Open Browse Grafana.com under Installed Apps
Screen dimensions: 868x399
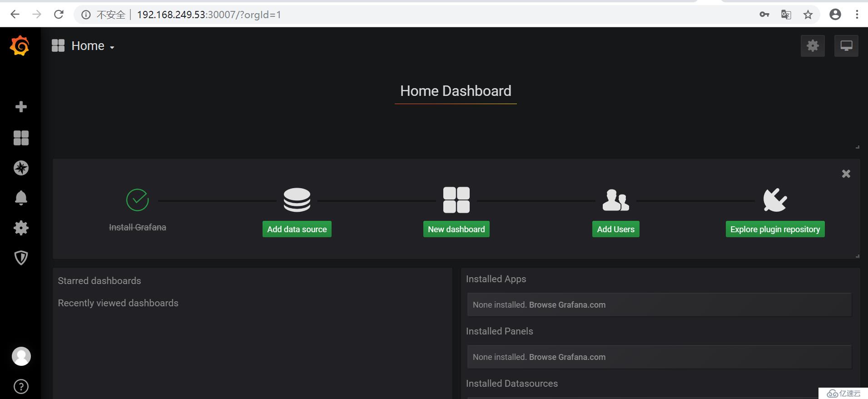pyautogui.click(x=567, y=305)
